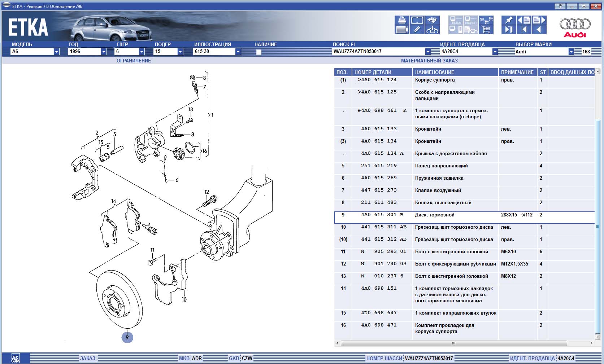Click the GKB label in status bar
Screen dimensions: 604x364
[x=234, y=358]
